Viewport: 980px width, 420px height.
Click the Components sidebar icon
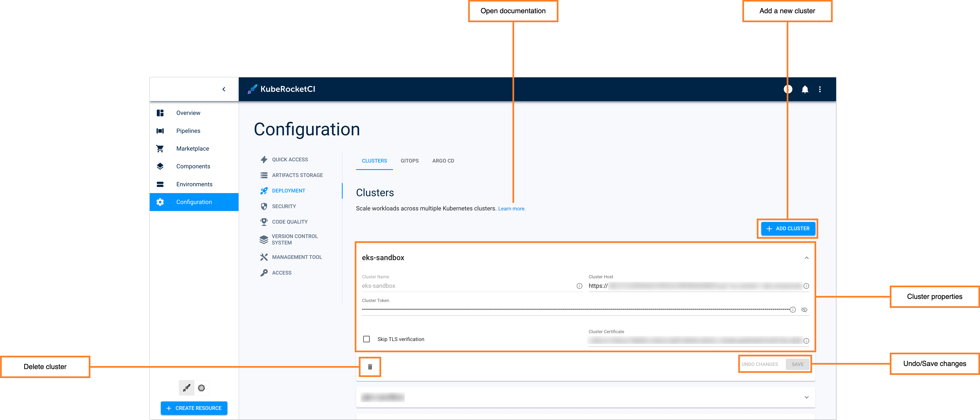(x=160, y=166)
